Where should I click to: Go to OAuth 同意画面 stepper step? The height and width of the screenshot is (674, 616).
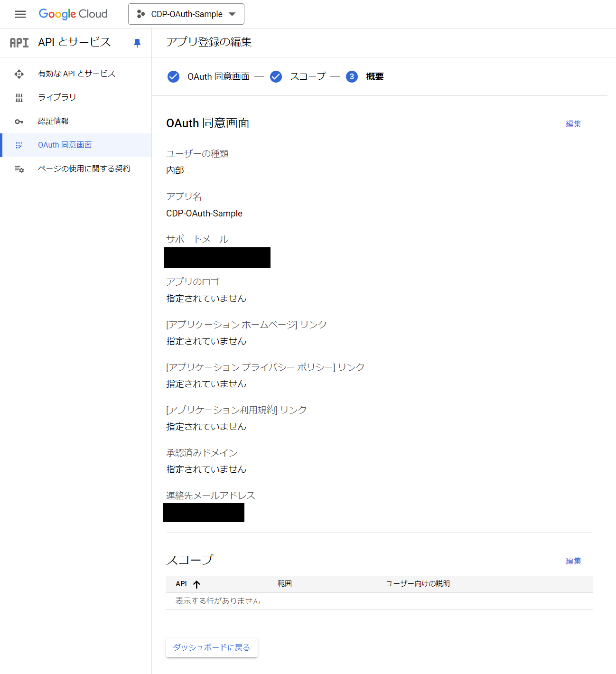tap(218, 76)
